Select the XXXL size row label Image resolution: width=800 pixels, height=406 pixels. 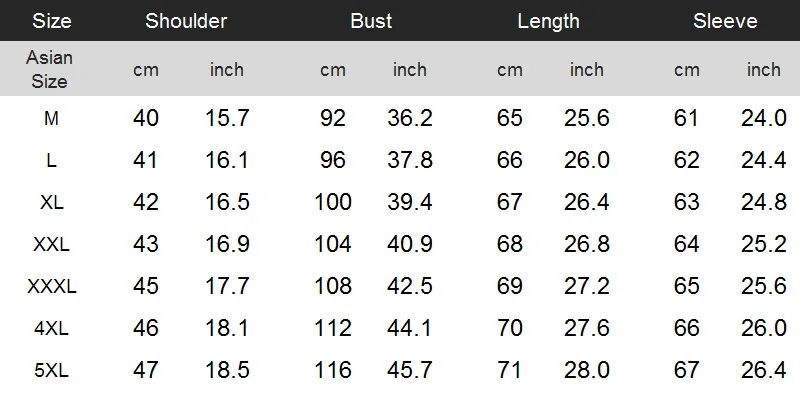coord(52,286)
